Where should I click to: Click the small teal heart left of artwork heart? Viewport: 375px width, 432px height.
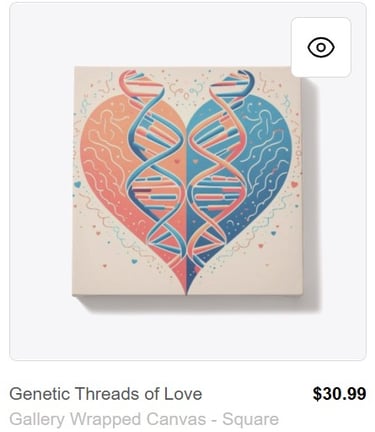tap(78, 184)
